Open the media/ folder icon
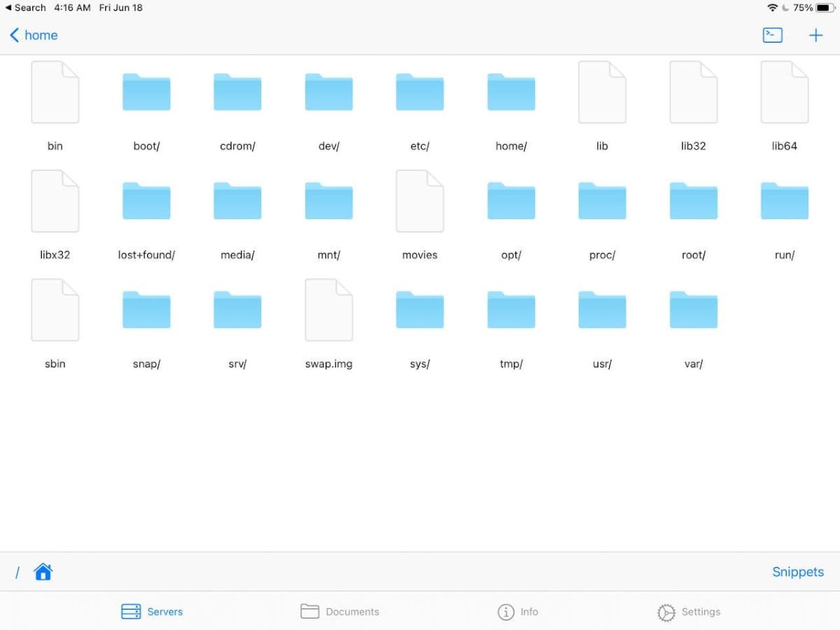Viewport: 840px width, 630px height. click(x=237, y=201)
